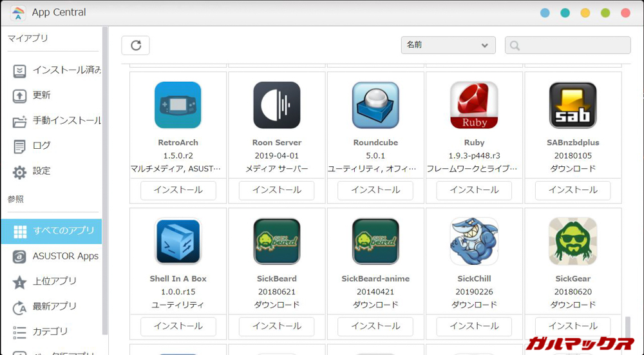Click into the app search field

pyautogui.click(x=573, y=45)
